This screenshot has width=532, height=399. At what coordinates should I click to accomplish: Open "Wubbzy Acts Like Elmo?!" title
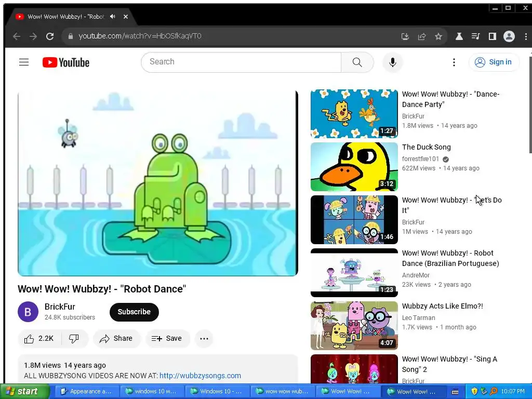pyautogui.click(x=443, y=306)
